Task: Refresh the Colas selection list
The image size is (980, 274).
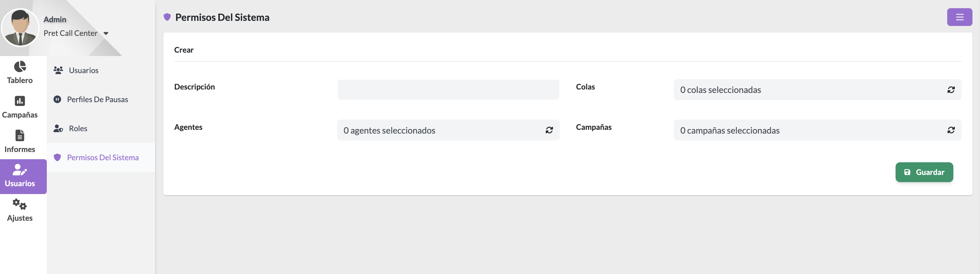Action: [951, 90]
